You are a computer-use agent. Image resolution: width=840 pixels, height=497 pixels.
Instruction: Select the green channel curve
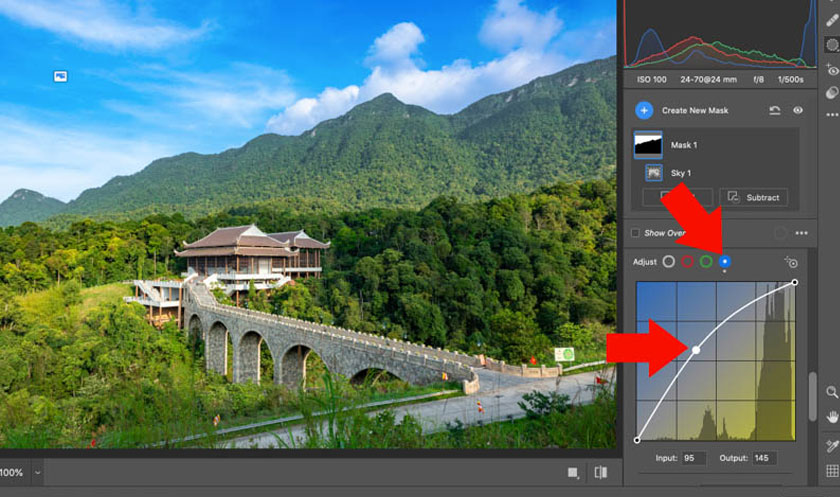click(x=706, y=262)
